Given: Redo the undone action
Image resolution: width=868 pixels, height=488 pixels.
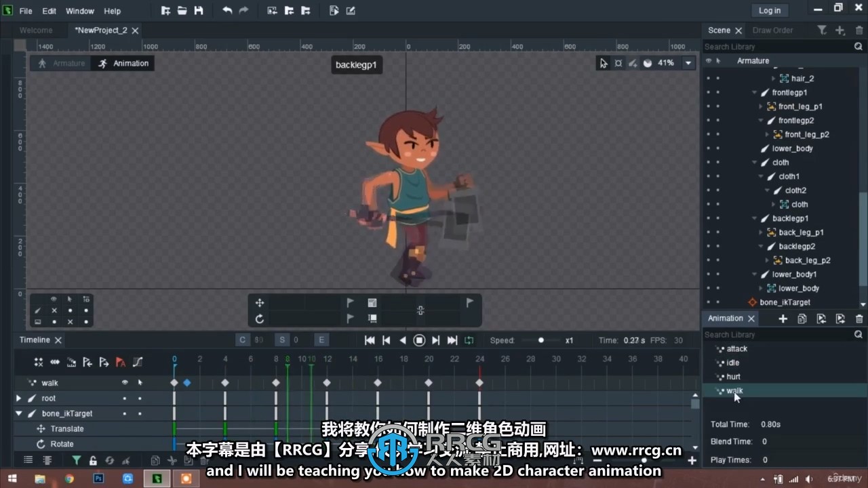Looking at the screenshot, I should click(x=243, y=10).
